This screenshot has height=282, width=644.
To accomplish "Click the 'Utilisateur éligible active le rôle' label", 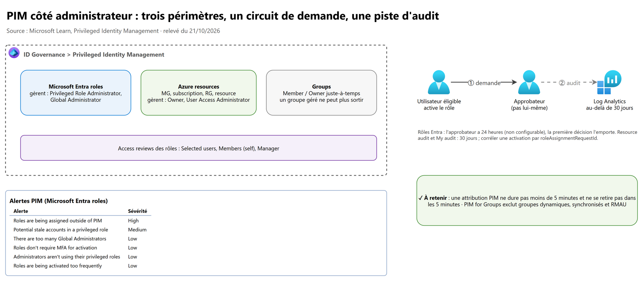I will point(439,104).
